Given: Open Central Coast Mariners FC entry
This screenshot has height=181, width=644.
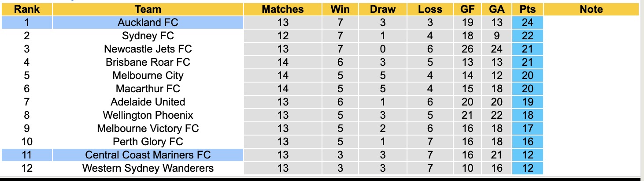Looking at the screenshot, I should pos(148,155).
